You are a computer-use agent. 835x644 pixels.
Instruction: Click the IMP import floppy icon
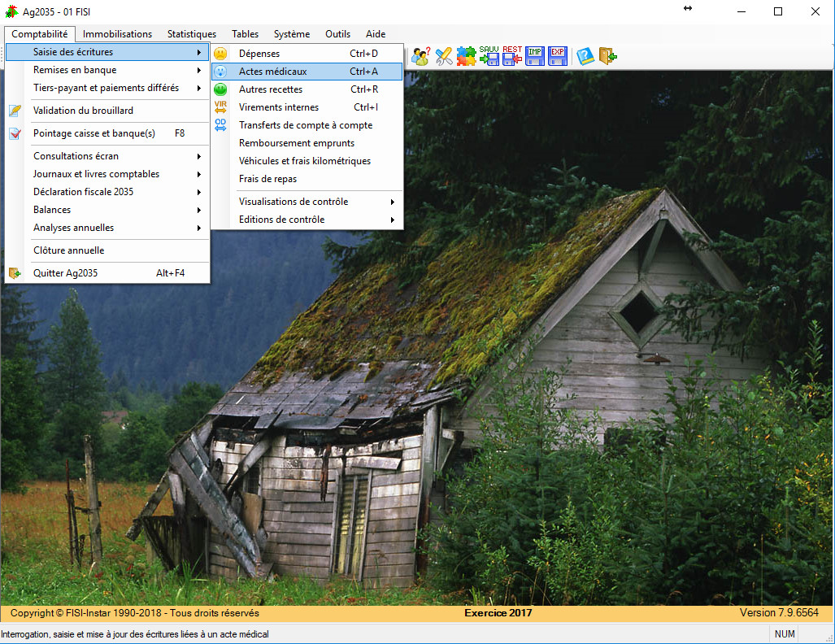(535, 55)
